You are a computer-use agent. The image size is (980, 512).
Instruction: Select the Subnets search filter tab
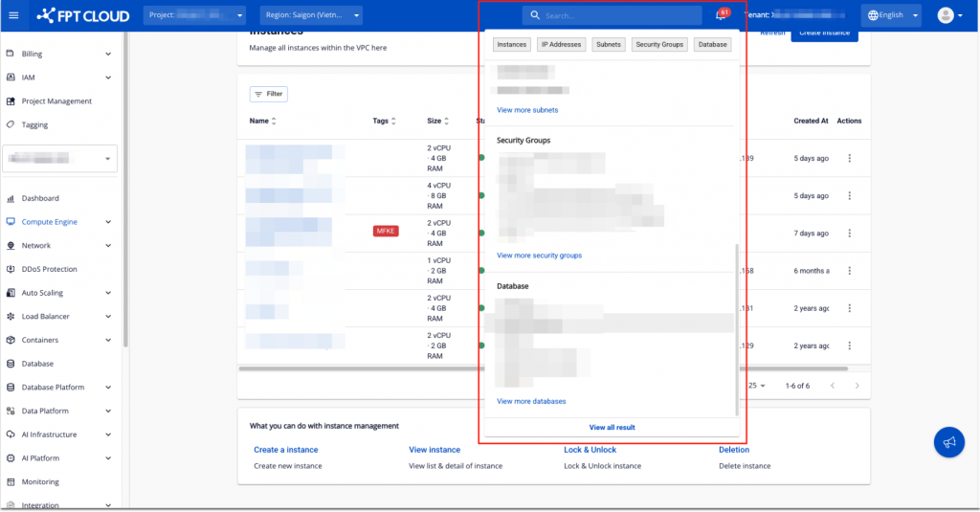click(609, 45)
